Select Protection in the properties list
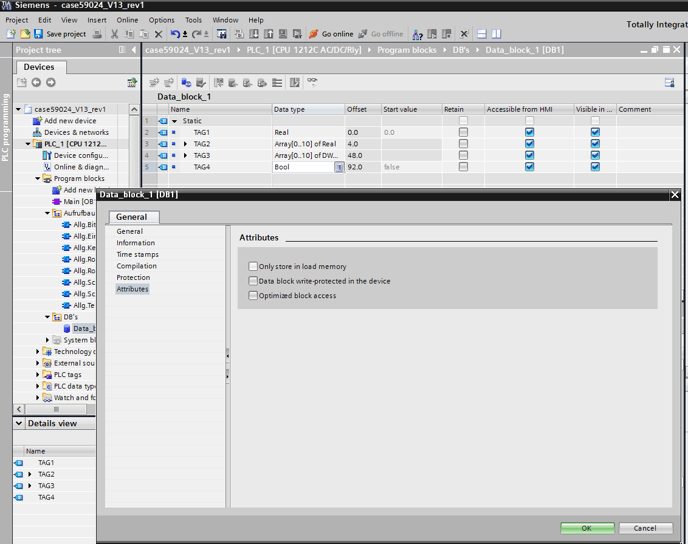 coord(133,278)
